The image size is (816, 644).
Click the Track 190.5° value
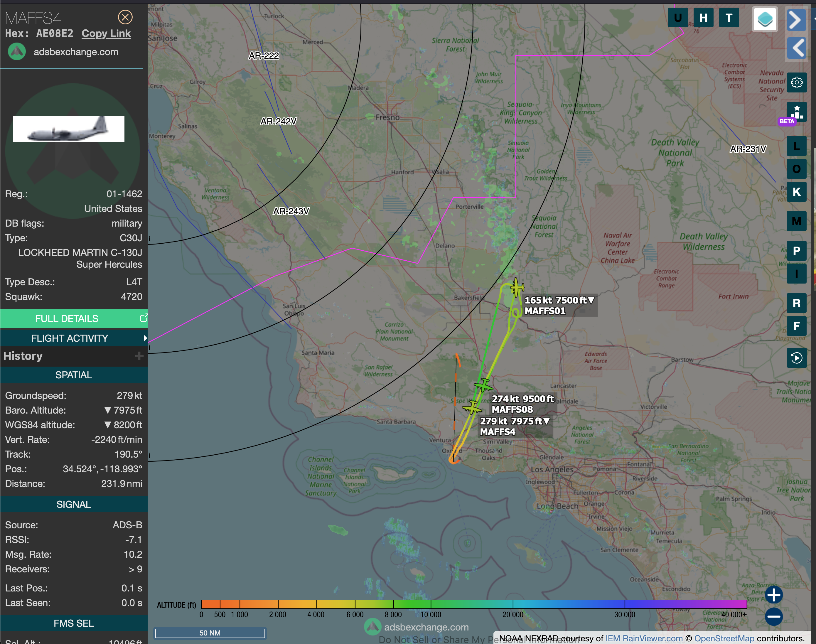point(129,454)
